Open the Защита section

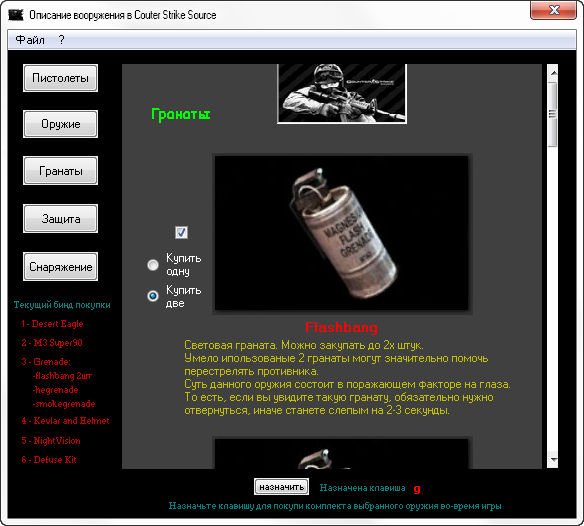[x=60, y=219]
